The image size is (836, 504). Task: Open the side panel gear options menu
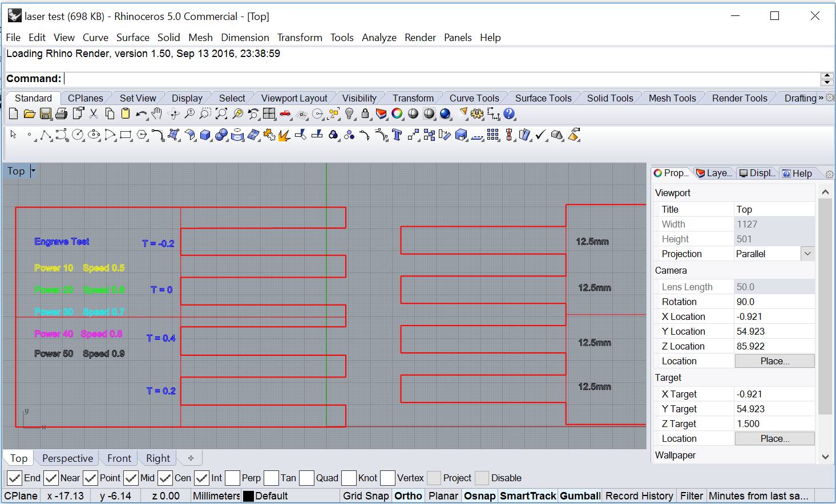point(829,173)
